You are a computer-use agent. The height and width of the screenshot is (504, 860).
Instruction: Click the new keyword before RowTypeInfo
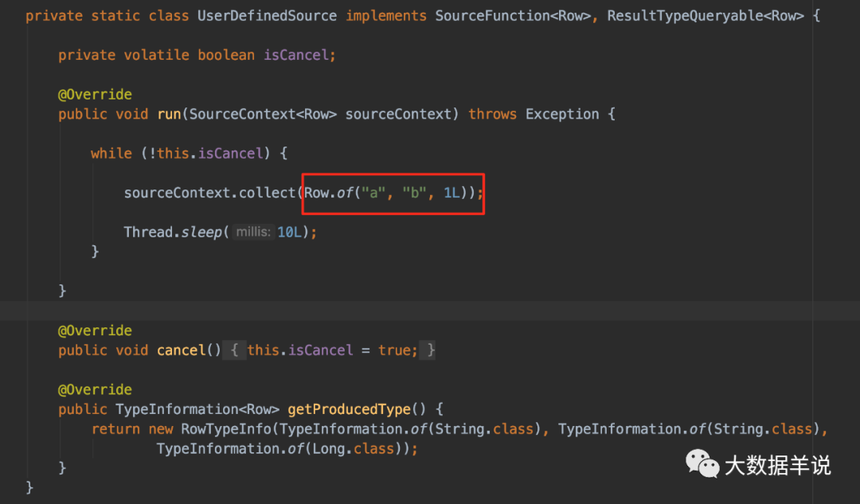point(161,429)
